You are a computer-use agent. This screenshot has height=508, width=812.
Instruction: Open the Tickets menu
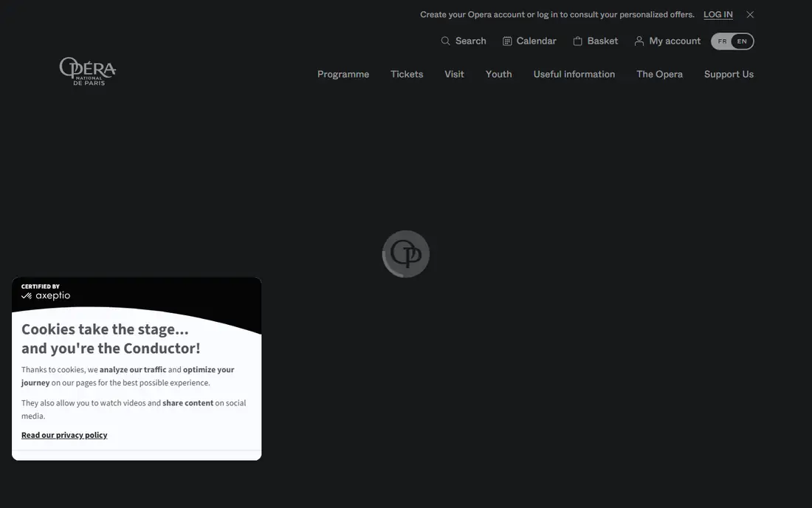point(407,74)
